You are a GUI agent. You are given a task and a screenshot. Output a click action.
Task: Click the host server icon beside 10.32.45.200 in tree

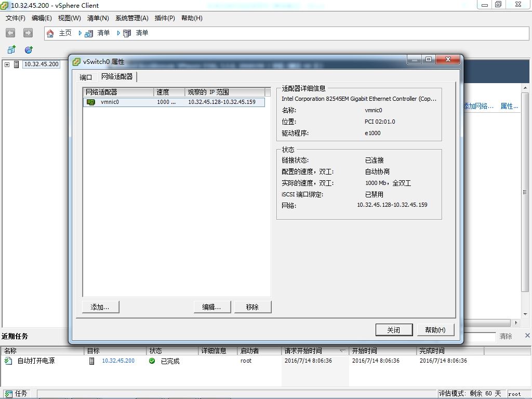(16, 64)
